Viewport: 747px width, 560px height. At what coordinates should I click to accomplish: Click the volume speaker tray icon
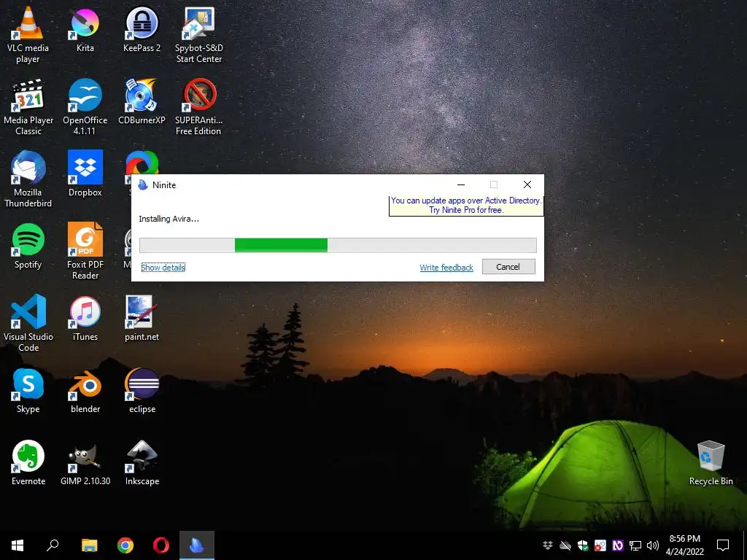point(653,545)
